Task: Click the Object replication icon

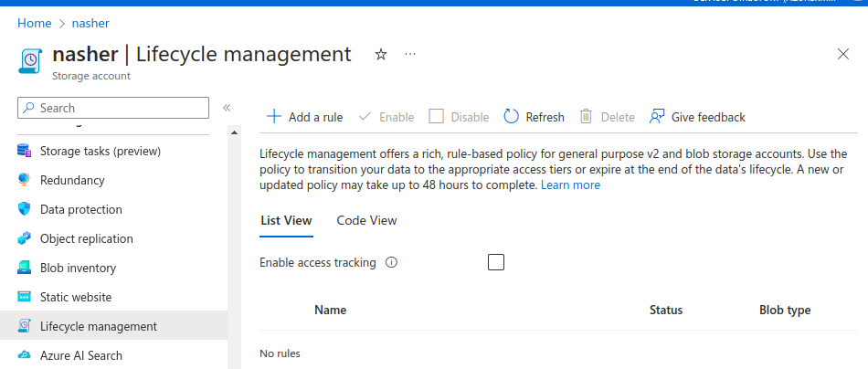Action: click(24, 238)
